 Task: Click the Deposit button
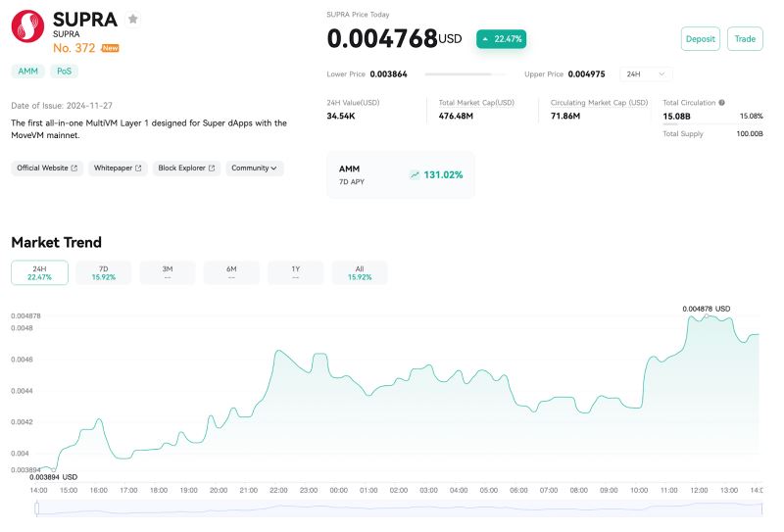pos(700,39)
